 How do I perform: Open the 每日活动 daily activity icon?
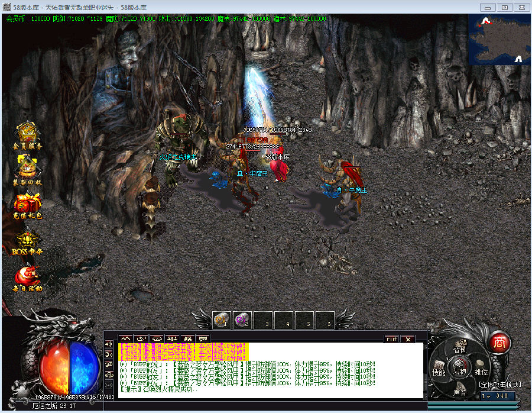tap(27, 279)
